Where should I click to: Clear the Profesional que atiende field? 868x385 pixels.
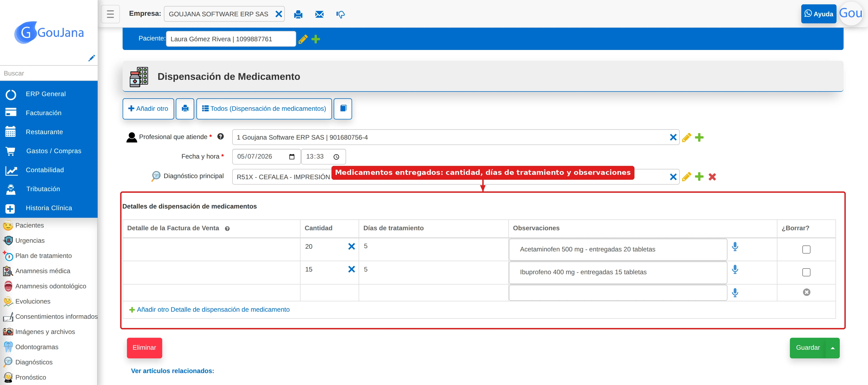(673, 137)
